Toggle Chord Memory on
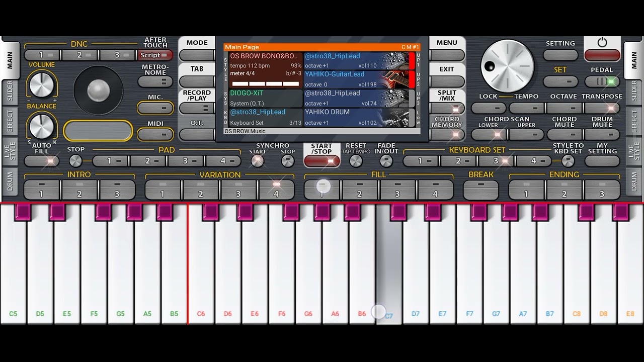Viewport: 644px width, 362px height. pos(447,134)
